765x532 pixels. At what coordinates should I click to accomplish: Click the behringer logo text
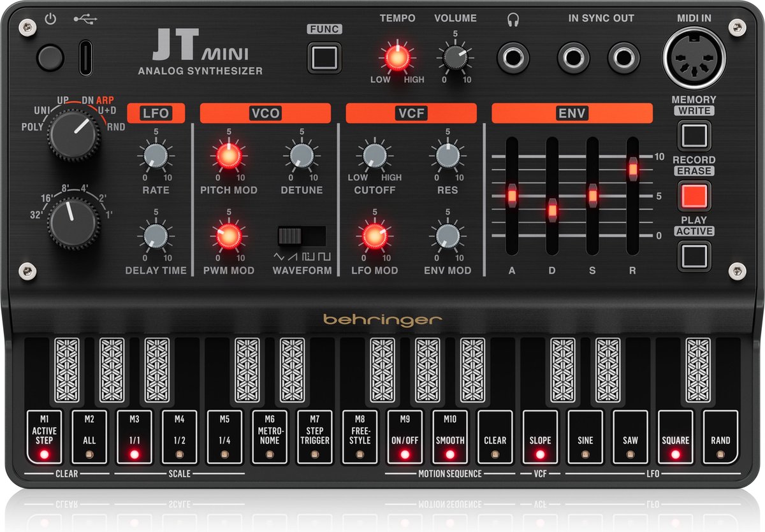tap(382, 319)
